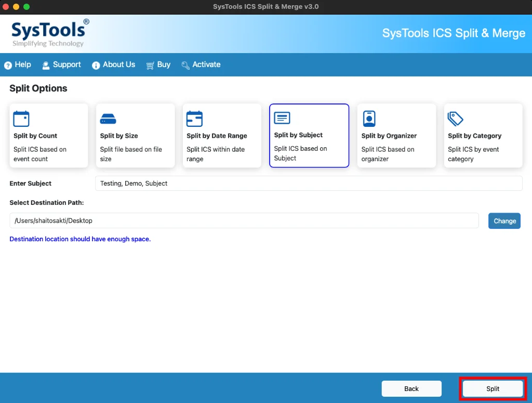
Task: Click the Support person icon
Action: click(46, 65)
